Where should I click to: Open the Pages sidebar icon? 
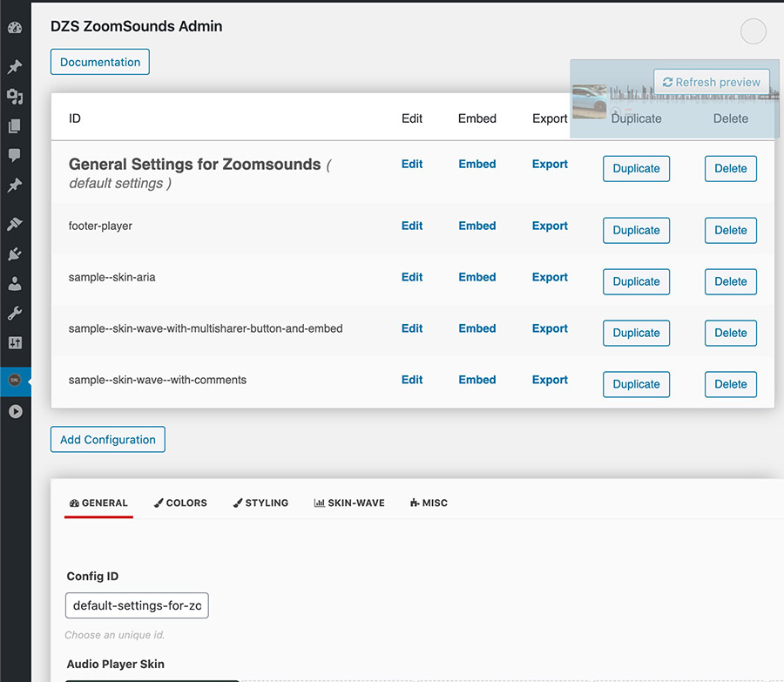pos(15,126)
